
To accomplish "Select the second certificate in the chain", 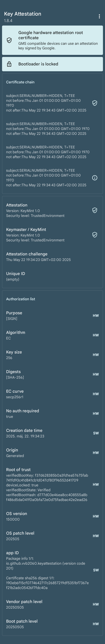I will click(x=52, y=129).
